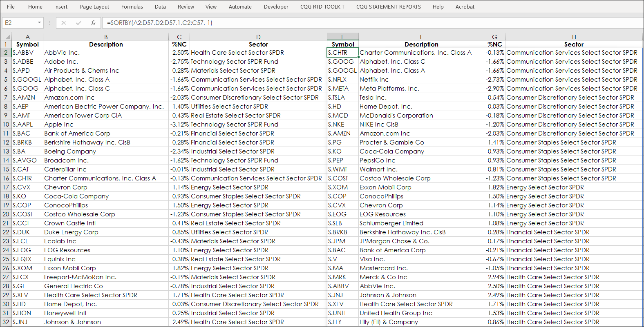The image size is (644, 327).
Task: Select row 32 header
Action: 6,322
